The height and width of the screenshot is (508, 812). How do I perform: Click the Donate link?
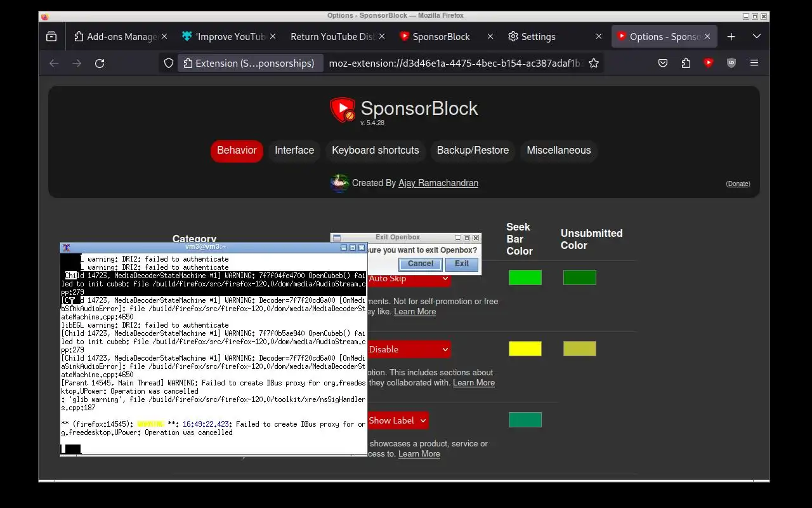click(x=738, y=184)
